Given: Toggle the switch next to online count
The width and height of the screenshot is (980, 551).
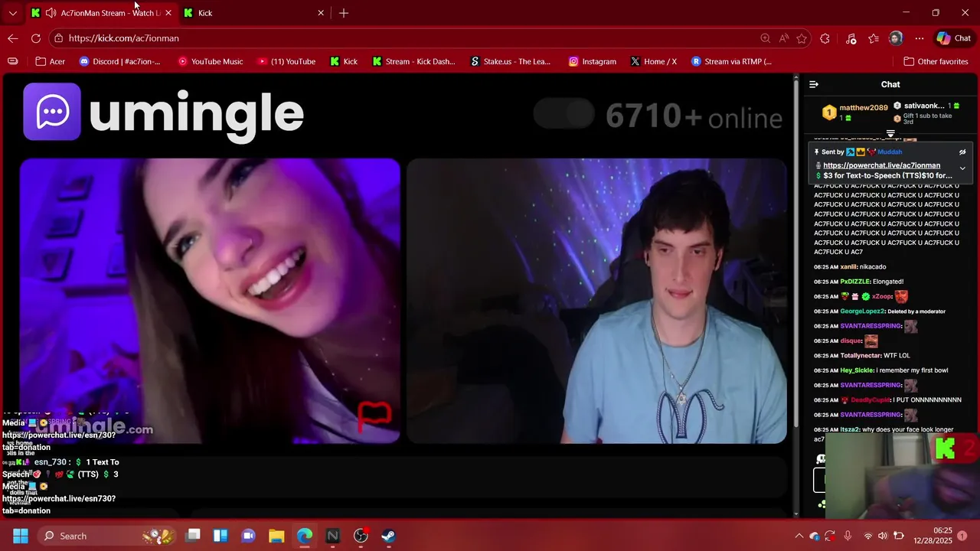Looking at the screenshot, I should click(563, 114).
